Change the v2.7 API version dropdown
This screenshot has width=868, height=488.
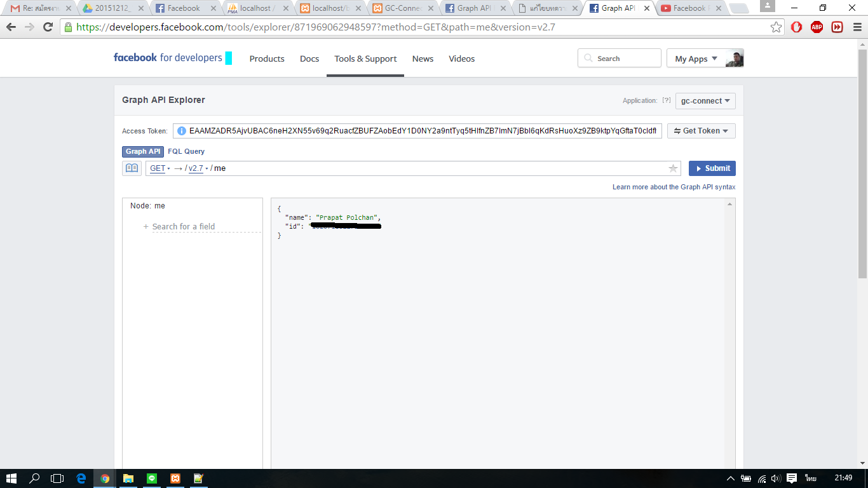[199, 168]
